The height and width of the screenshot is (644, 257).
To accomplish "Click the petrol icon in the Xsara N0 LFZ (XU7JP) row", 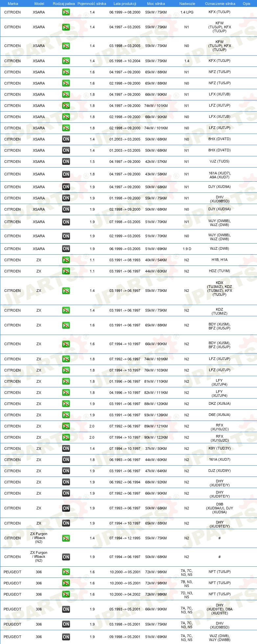I will point(66,128).
